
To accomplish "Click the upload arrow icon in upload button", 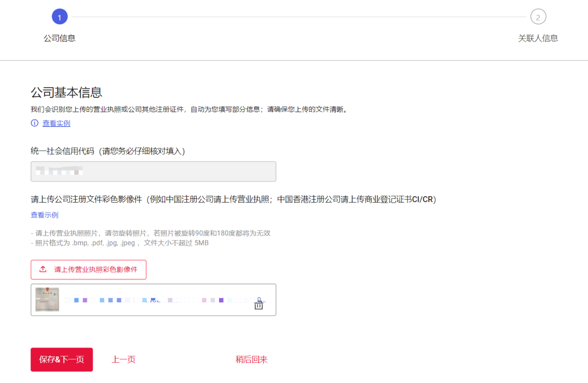I will pos(43,269).
